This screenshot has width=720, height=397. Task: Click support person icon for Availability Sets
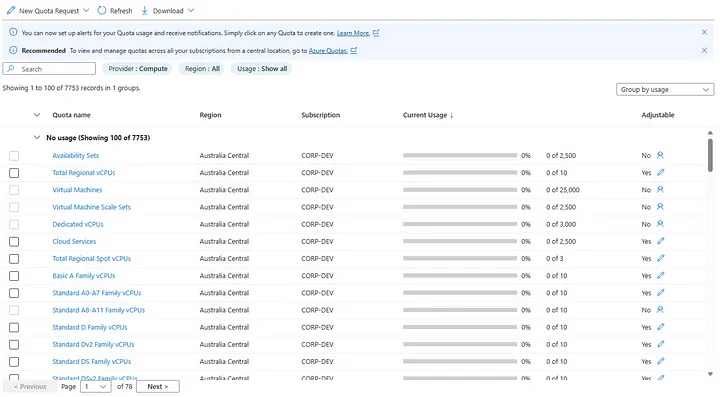pos(660,155)
